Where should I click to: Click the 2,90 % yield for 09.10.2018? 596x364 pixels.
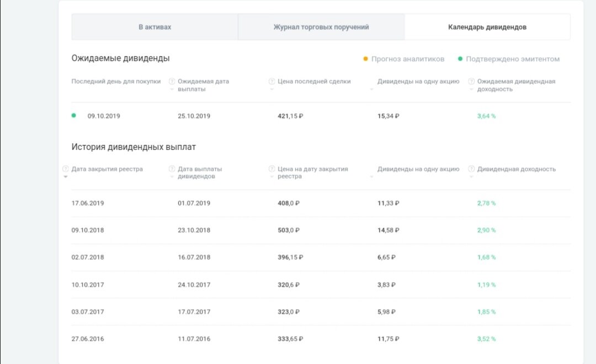click(486, 230)
